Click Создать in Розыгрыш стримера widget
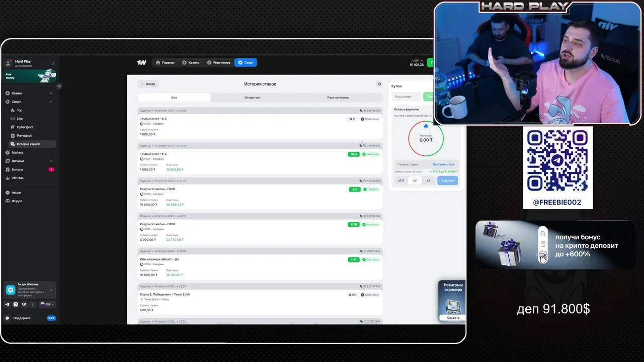 [453, 318]
